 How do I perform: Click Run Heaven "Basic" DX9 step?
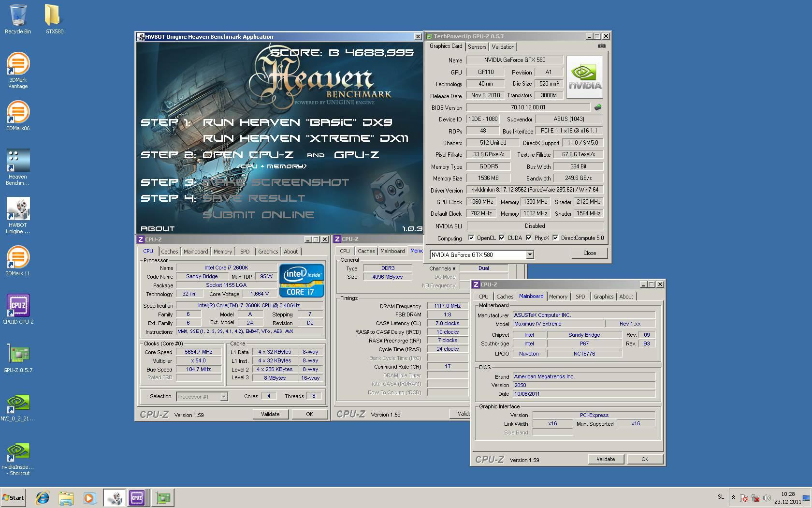[297, 122]
